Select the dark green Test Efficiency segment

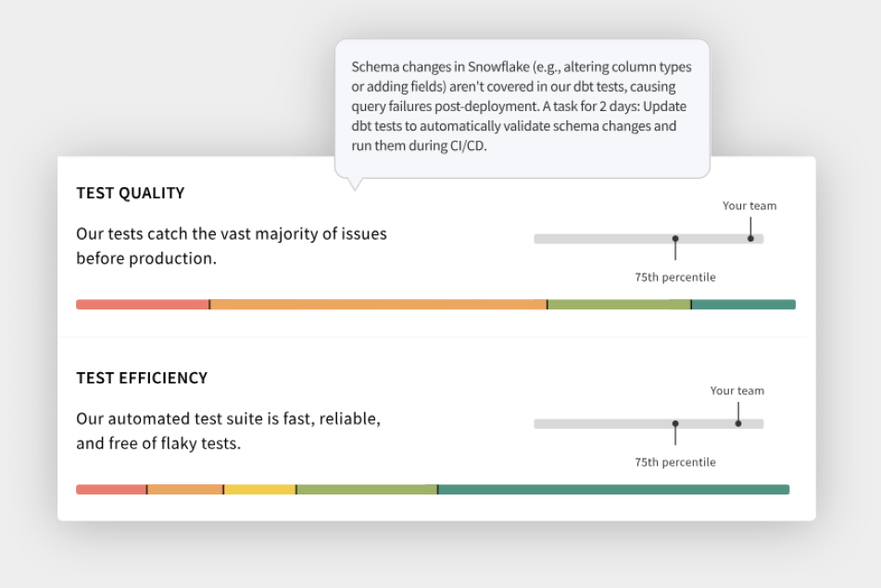coord(613,490)
